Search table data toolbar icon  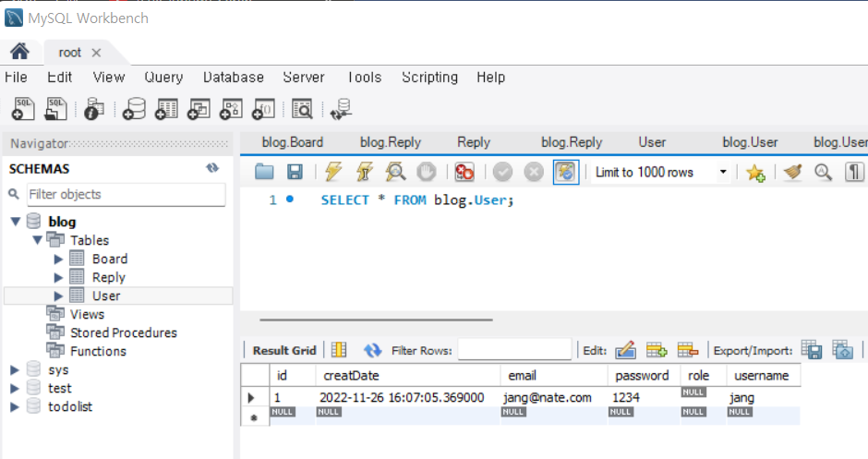[x=302, y=109]
